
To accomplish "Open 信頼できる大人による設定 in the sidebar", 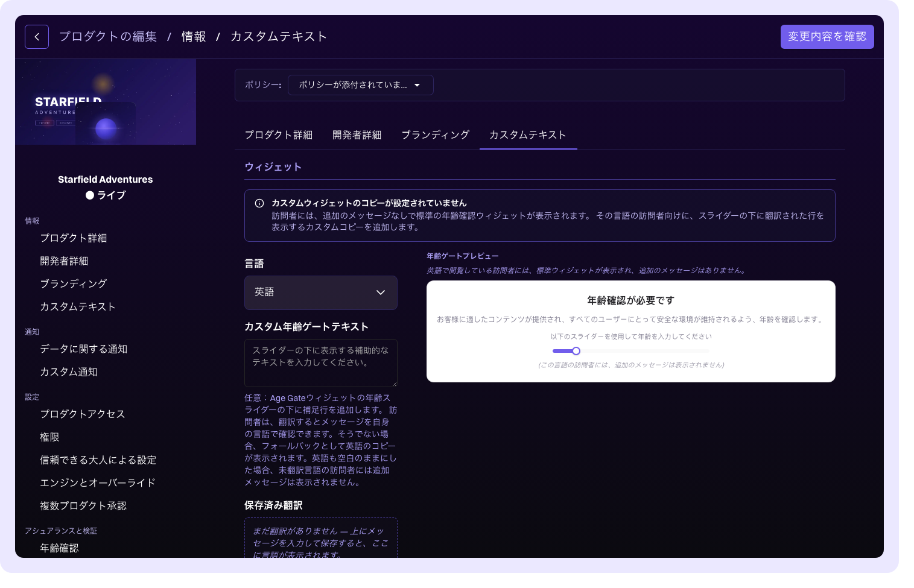I will [x=98, y=460].
